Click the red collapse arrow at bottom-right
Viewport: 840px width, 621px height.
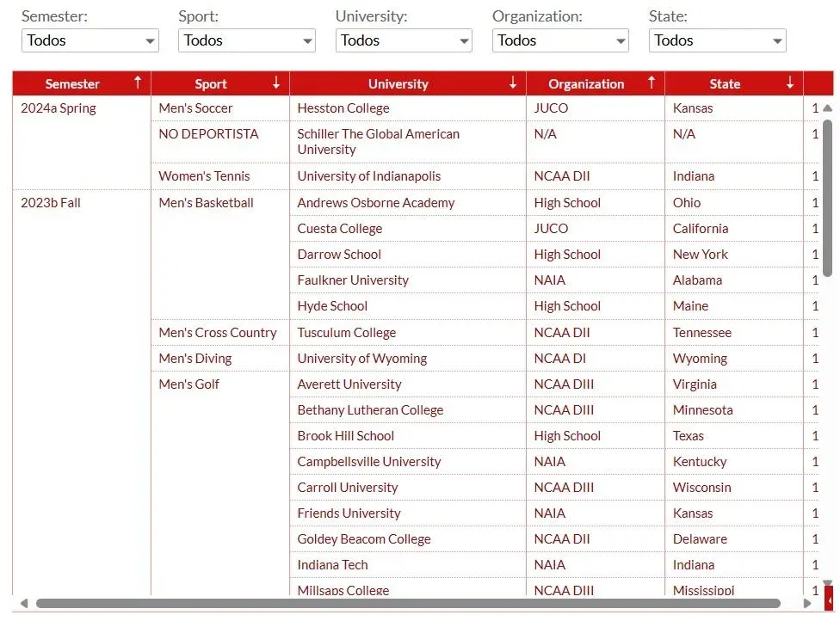(829, 599)
